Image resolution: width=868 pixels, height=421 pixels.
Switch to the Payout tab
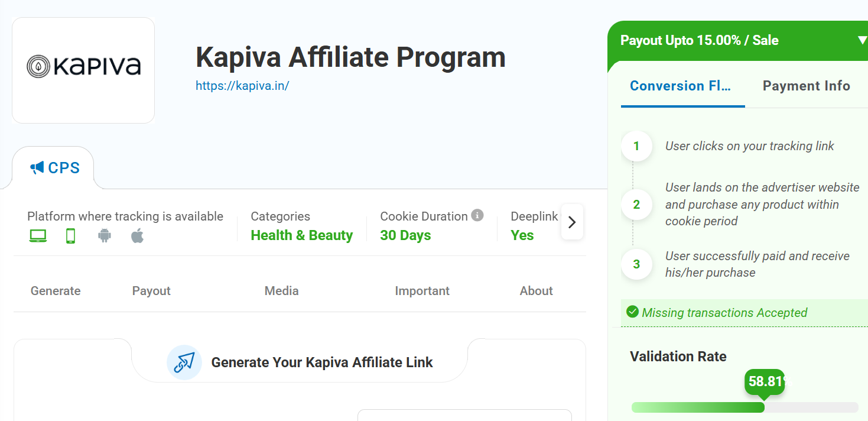151,291
